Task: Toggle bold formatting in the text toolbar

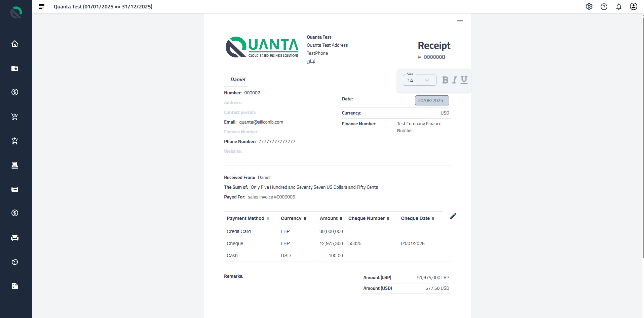Action: (445, 80)
